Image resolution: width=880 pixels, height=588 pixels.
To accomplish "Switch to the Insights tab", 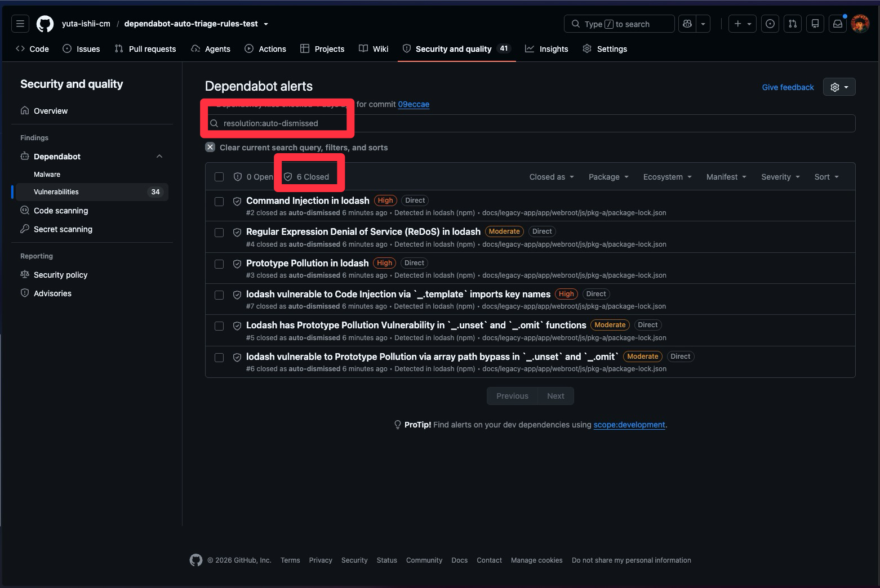I will pyautogui.click(x=546, y=49).
